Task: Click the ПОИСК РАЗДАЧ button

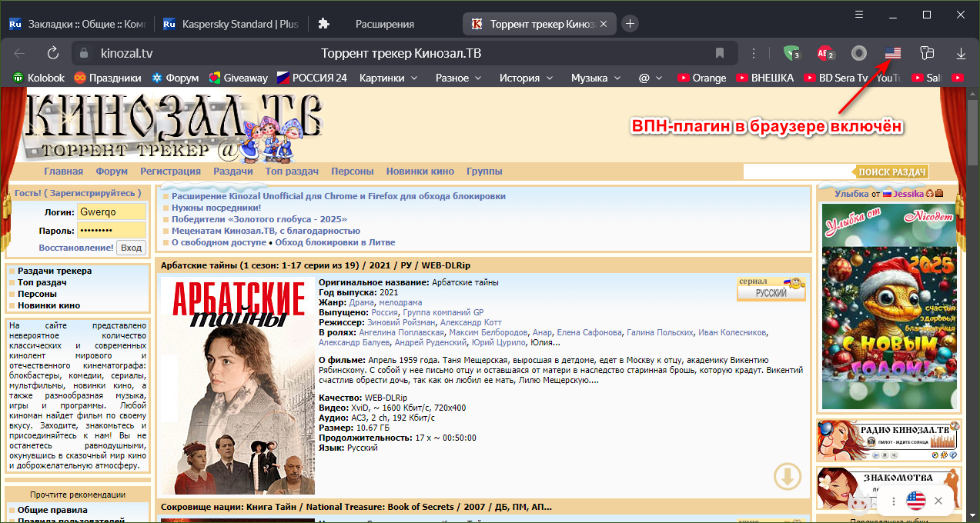Action: click(891, 172)
